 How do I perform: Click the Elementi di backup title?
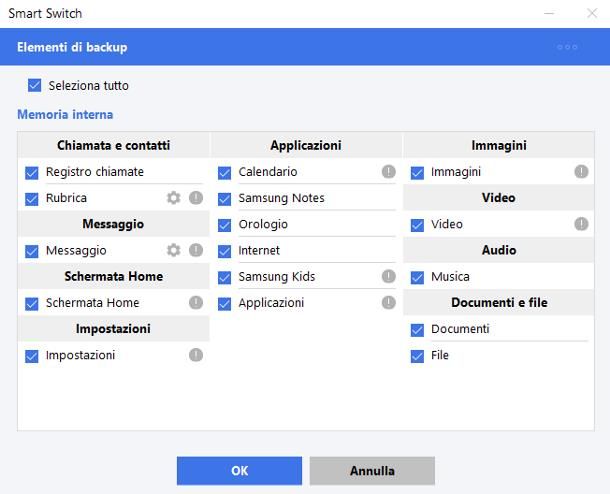[72, 47]
